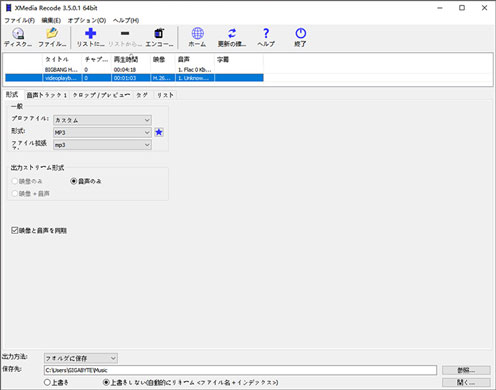This screenshot has width=496, height=390.
Task: Add a job with the blue plus icon
Action: (x=90, y=37)
